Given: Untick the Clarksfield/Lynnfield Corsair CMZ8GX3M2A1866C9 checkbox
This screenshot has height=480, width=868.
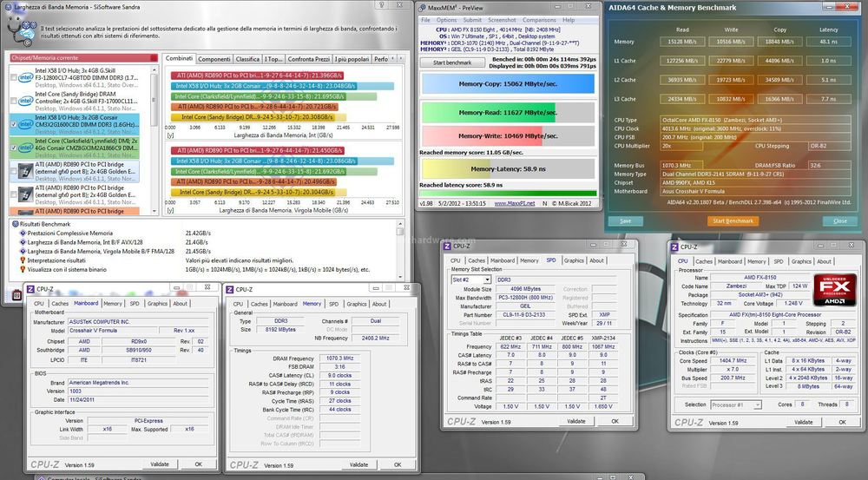Looking at the screenshot, I should tap(14, 148).
